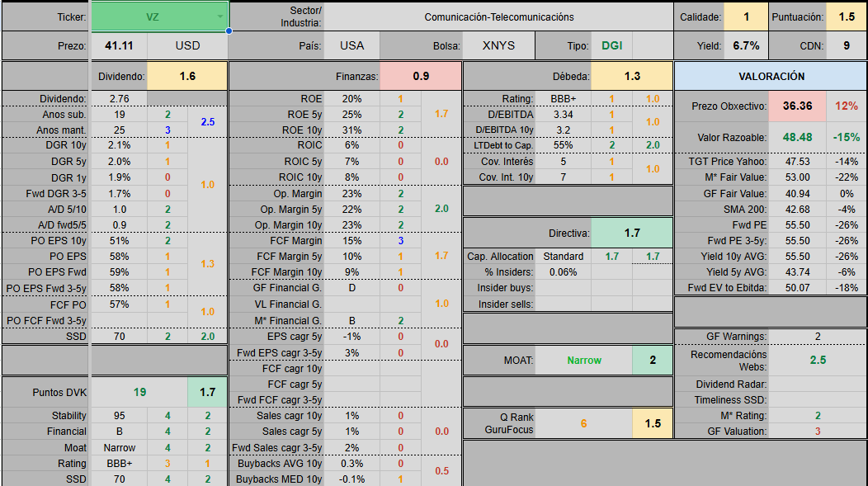
Task: Click the USD currency cell
Action: (x=187, y=45)
